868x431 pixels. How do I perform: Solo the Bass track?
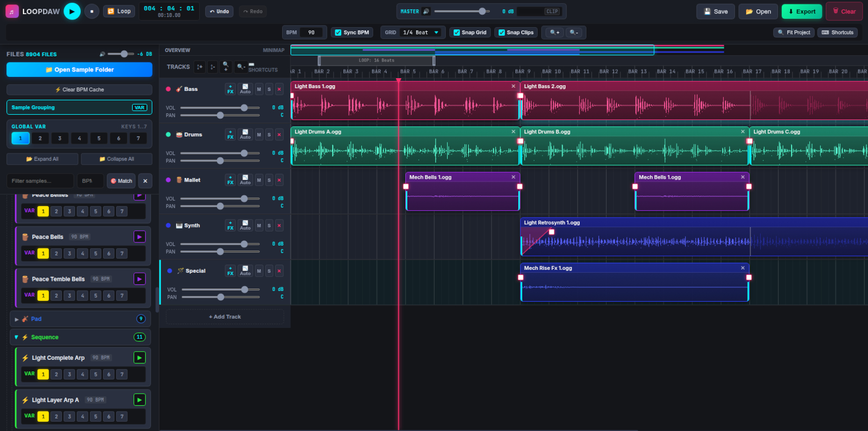(x=269, y=89)
